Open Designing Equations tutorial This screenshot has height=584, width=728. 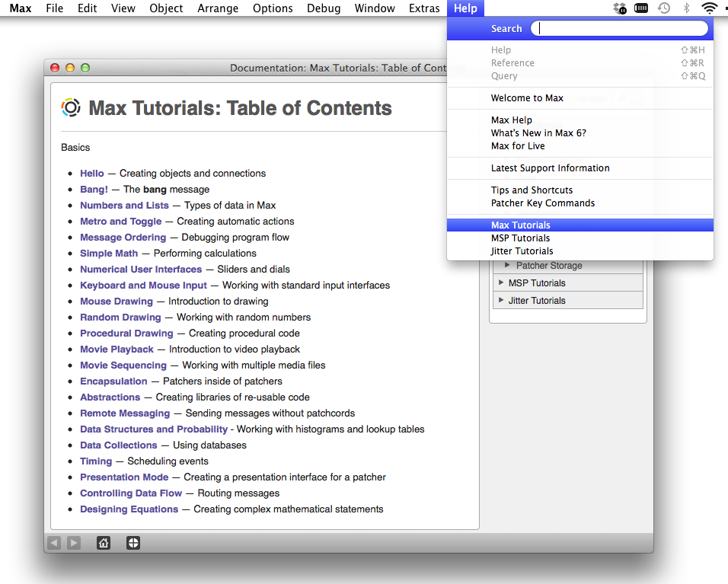129,509
